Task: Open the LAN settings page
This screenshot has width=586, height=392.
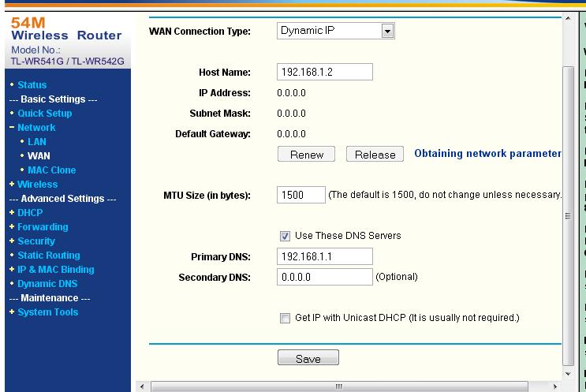Action: coord(36,142)
